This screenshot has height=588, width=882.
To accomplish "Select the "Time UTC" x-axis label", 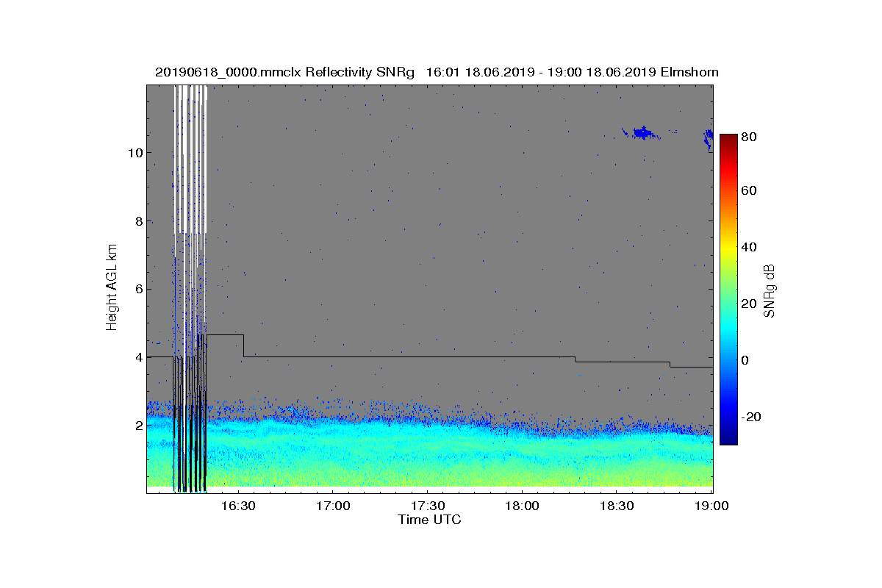I will coord(430,520).
